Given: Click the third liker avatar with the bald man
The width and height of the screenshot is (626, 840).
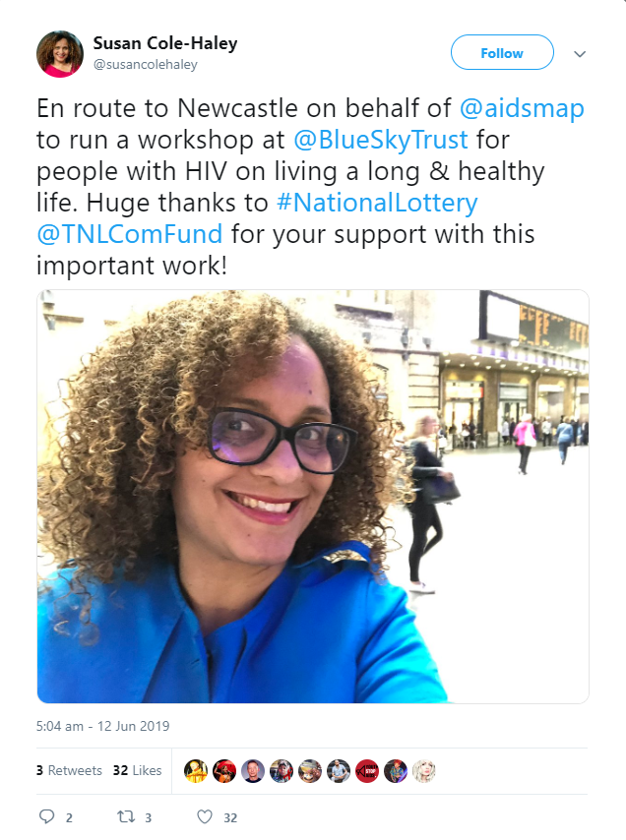Looking at the screenshot, I should coord(253,771).
